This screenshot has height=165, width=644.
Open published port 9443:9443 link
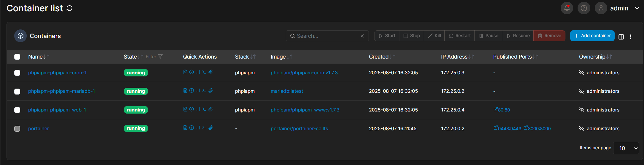[x=507, y=128]
